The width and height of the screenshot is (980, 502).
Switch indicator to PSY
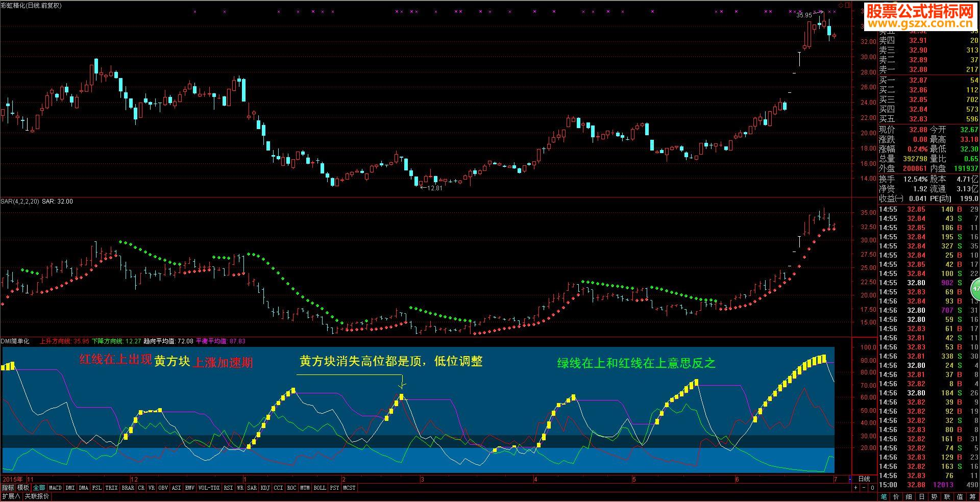click(x=334, y=488)
